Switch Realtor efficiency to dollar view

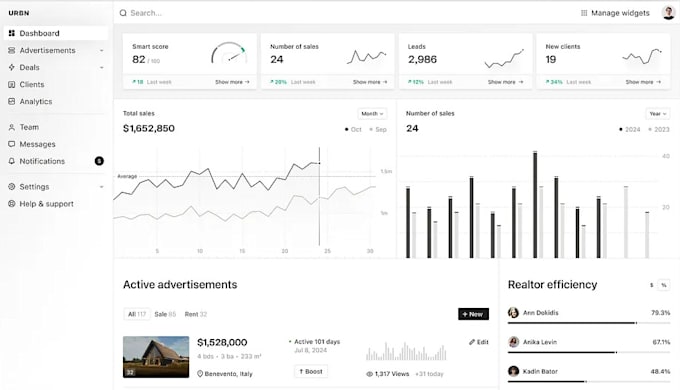651,285
